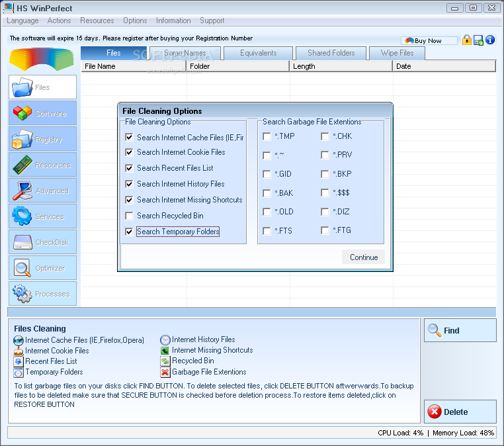Click the Find button
The height and width of the screenshot is (446, 504).
[x=460, y=330]
